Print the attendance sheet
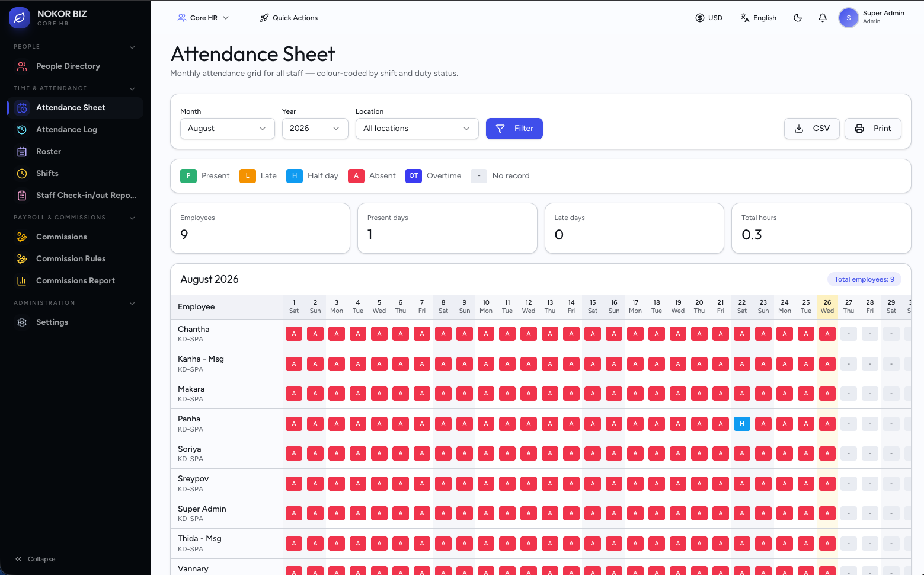The width and height of the screenshot is (924, 575). point(873,129)
